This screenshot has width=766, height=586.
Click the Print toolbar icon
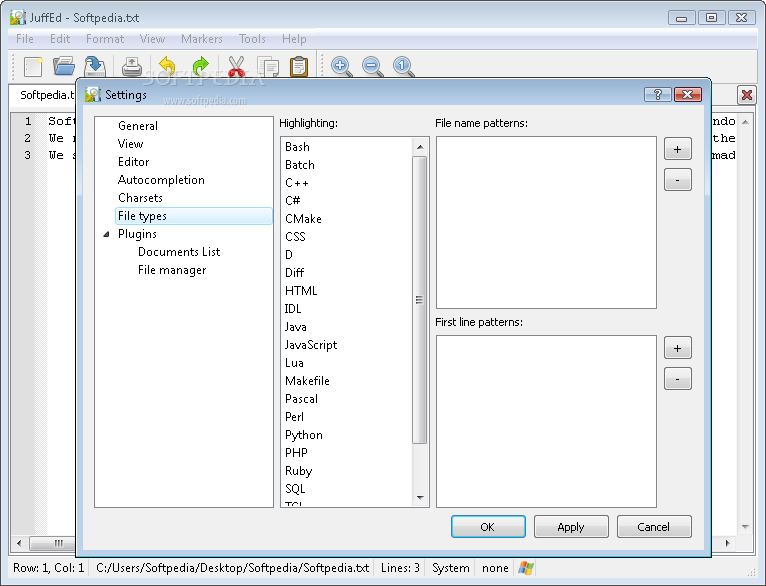(132, 66)
